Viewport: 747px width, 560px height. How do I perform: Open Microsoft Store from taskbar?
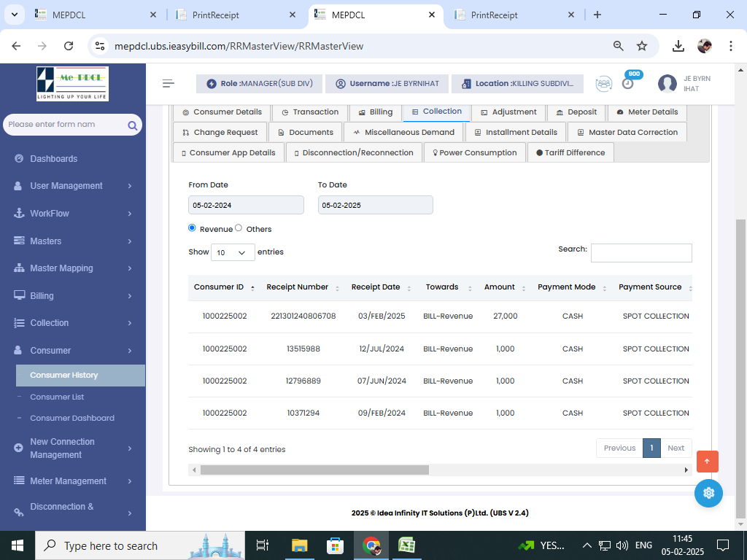pyautogui.click(x=335, y=545)
